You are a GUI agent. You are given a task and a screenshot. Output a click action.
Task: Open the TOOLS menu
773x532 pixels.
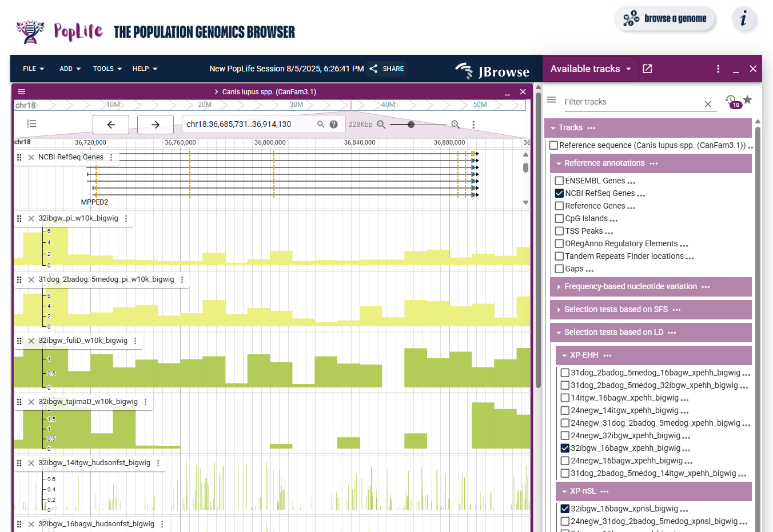[107, 69]
